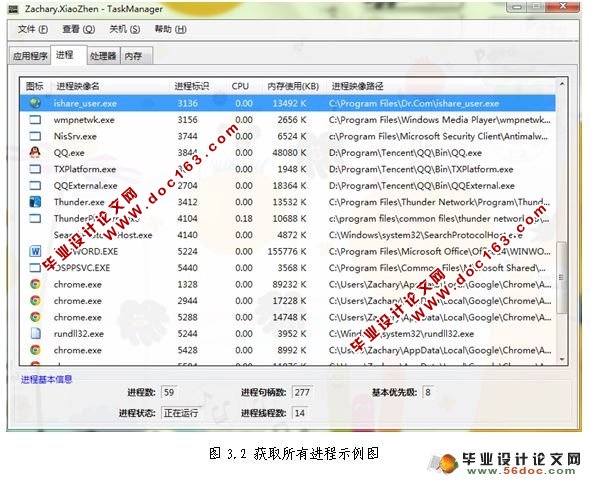Select the Thunder.exe process name
This screenshot has height=481, width=591.
[79, 202]
